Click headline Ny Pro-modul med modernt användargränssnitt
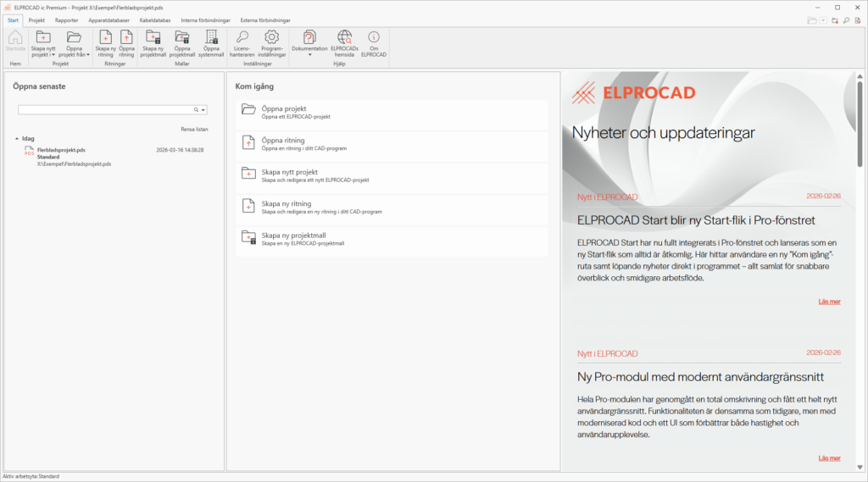Screen dimensions: 868x482 pos(700,377)
